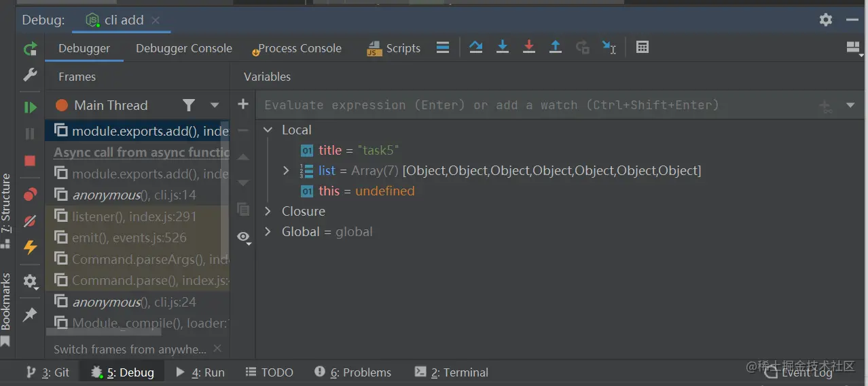Expand the Closure node
This screenshot has width=868, height=386.
[x=268, y=211]
